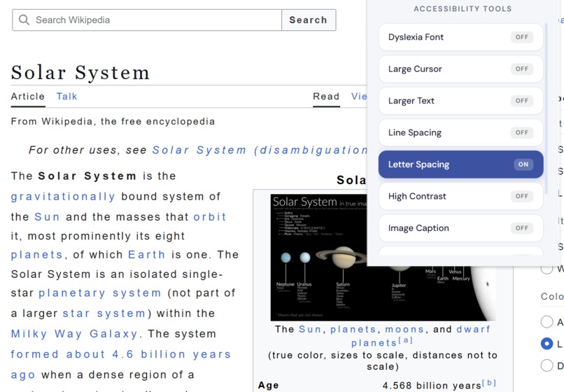
Task: Click 'From Wikipedia, the free encyclopedia' text
Action: coord(113,122)
